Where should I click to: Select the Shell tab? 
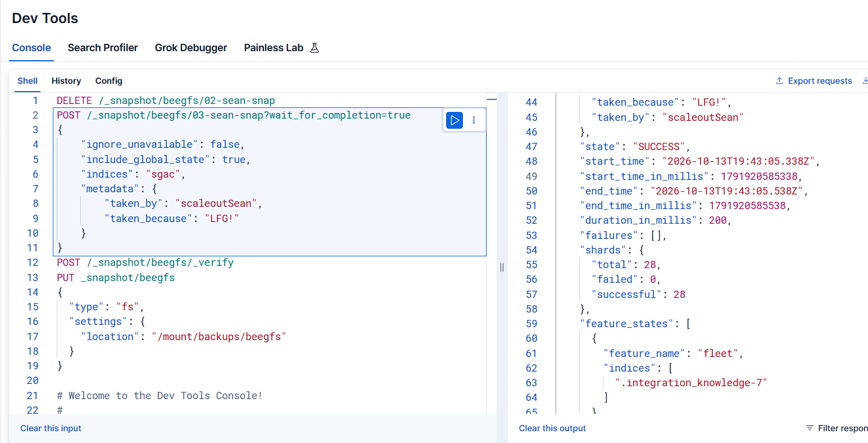tap(28, 81)
